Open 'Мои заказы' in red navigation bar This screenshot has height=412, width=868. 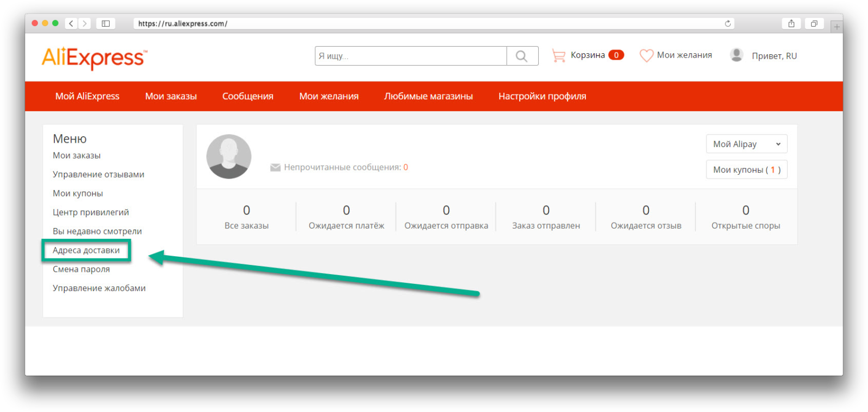(x=171, y=96)
